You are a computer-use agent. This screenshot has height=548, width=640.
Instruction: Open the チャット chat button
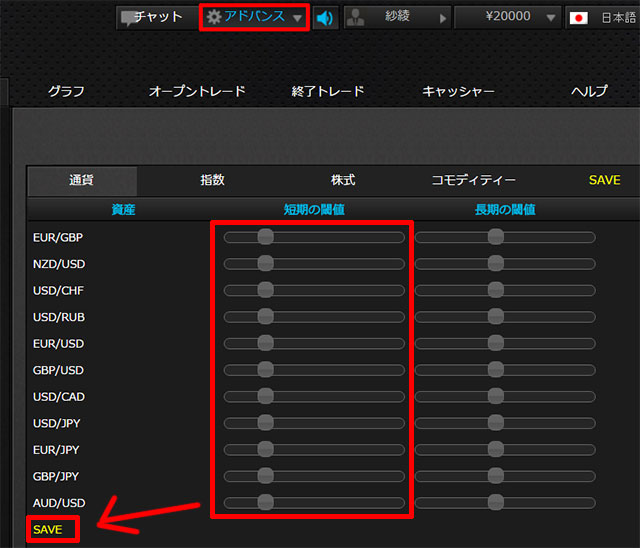[x=157, y=18]
